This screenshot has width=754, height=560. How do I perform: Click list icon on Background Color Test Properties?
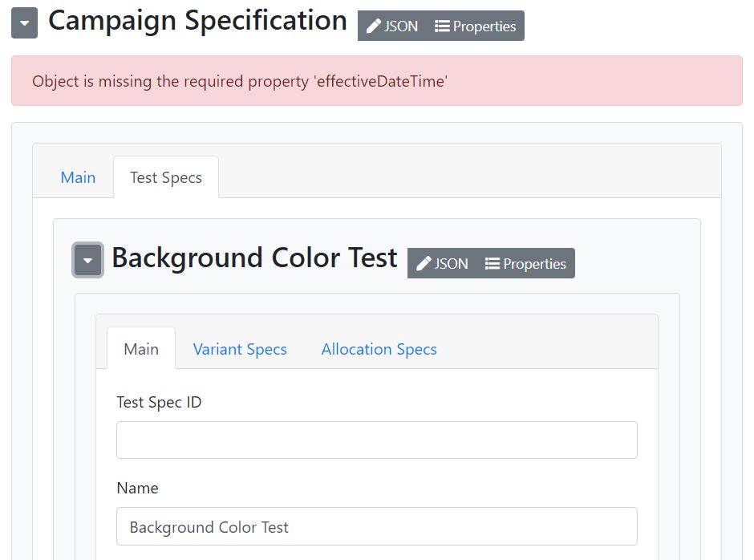pyautogui.click(x=493, y=264)
